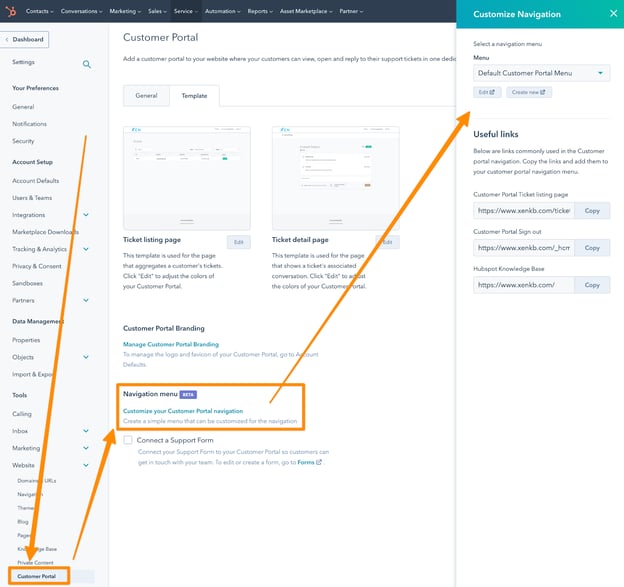Click the Create new menu button
The image size is (624, 587).
[528, 92]
